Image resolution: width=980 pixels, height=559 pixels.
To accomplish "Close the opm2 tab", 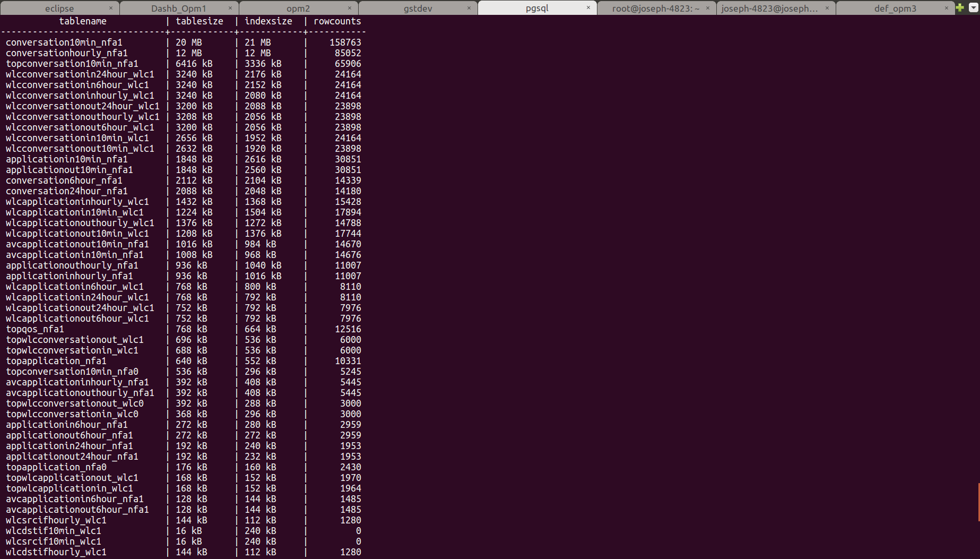I will [x=349, y=8].
